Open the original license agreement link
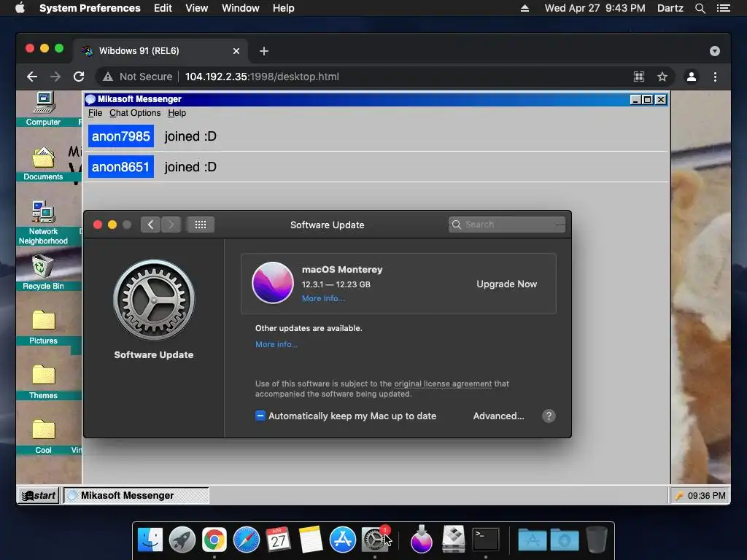 443,384
